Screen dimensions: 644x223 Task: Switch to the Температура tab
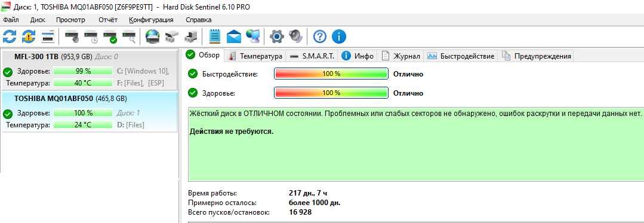[x=255, y=56]
